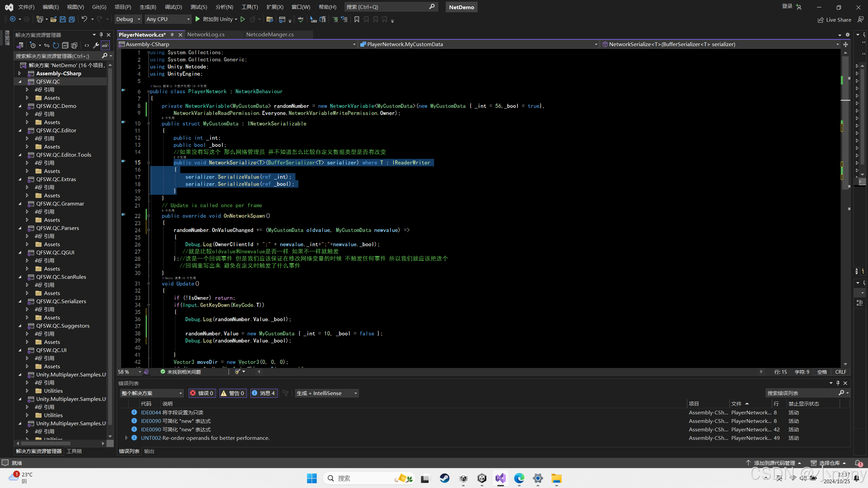Click the Save All toolbar icon

coord(72,19)
